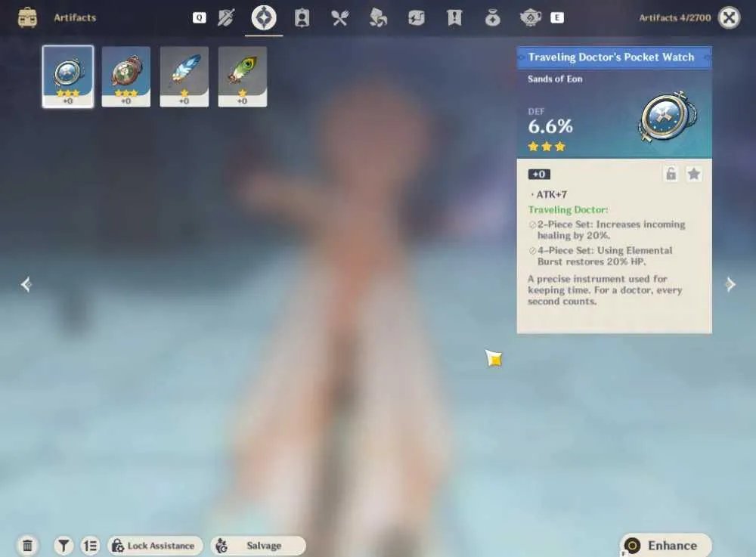Screen dimensions: 756x557
Task: Select the green feather artifact thumbnail
Action: 243,76
